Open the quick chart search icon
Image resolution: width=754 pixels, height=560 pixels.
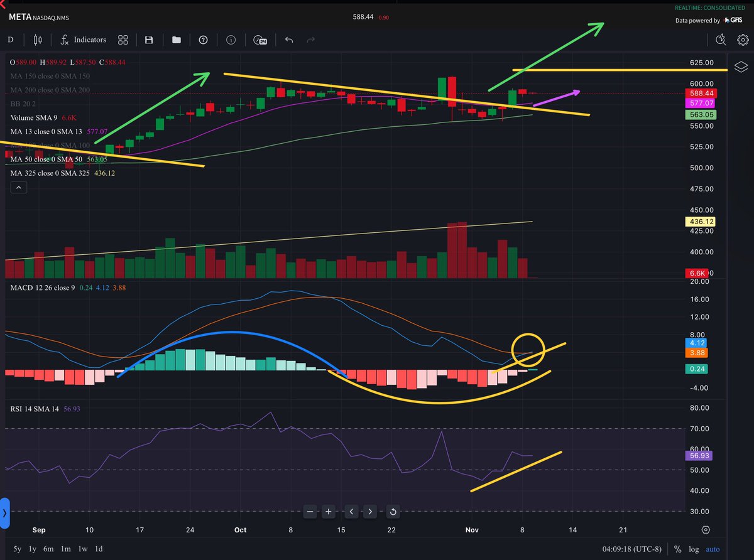pos(721,40)
